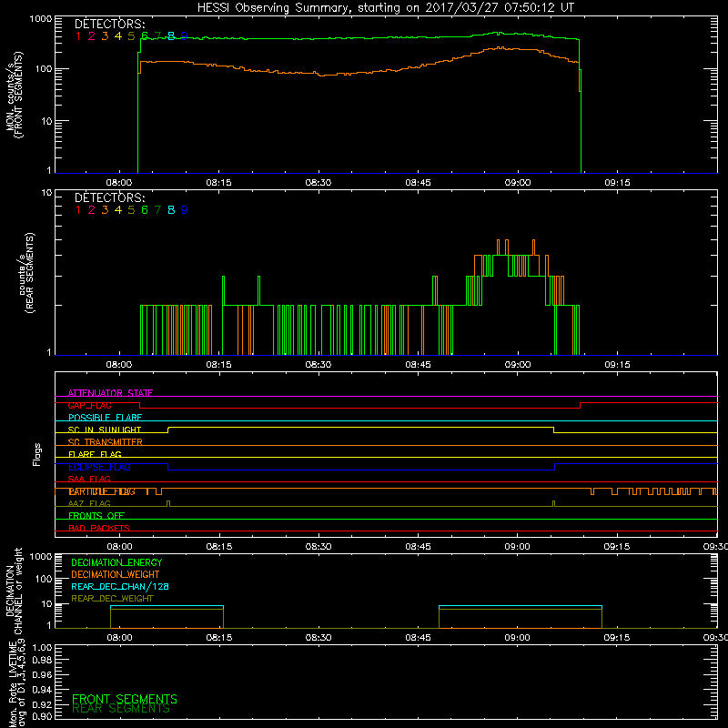This screenshot has width=728, height=728.
Task: Click the 'PARTICLE_FLAG' label
Action: (x=102, y=491)
